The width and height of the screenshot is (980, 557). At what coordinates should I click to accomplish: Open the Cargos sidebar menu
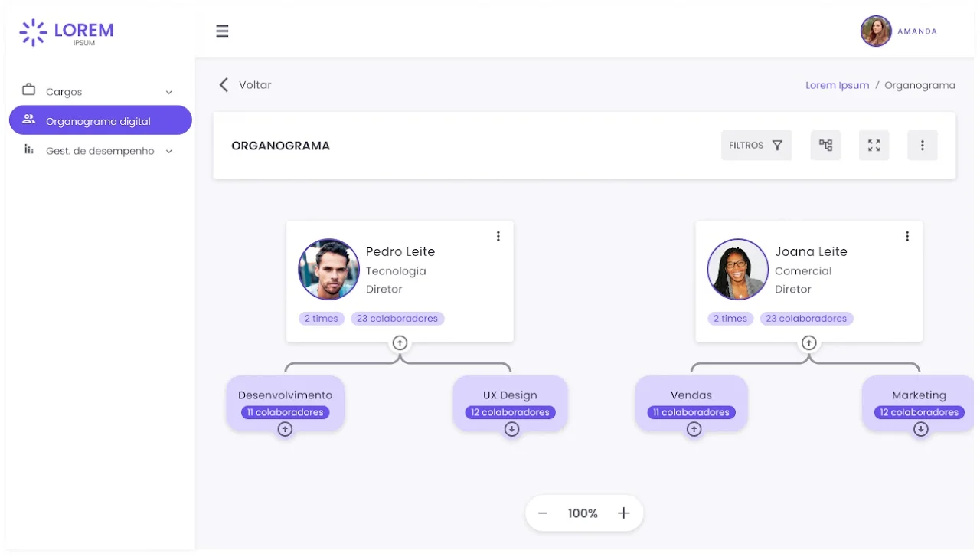[x=100, y=91]
